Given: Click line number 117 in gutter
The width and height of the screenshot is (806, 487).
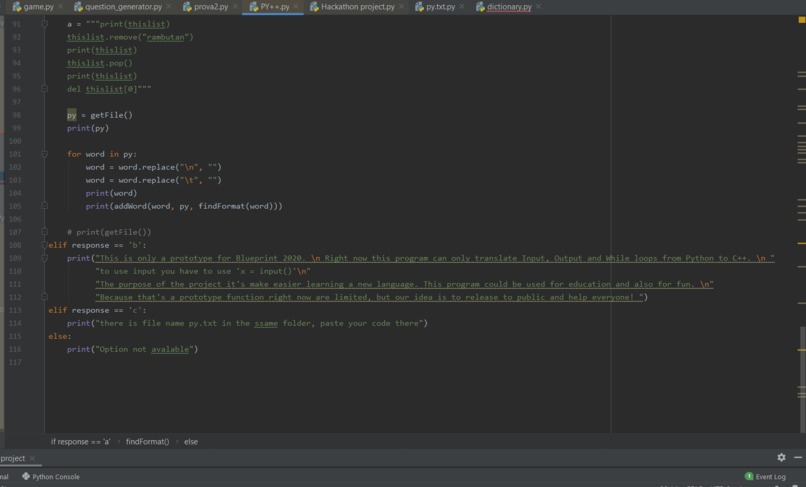Looking at the screenshot, I should (x=16, y=362).
